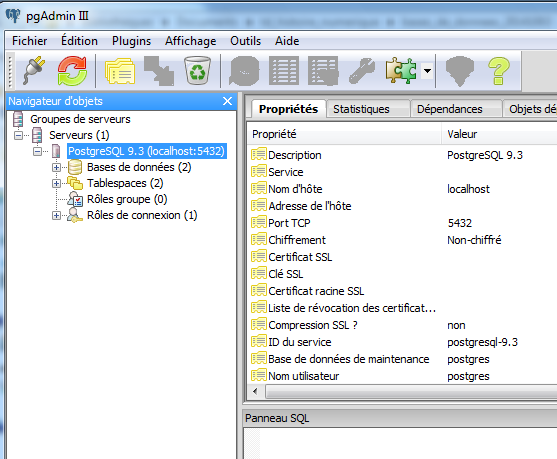The image size is (557, 459).
Task: Click the PostgreSQL 9.3 server node icon
Action: point(56,151)
